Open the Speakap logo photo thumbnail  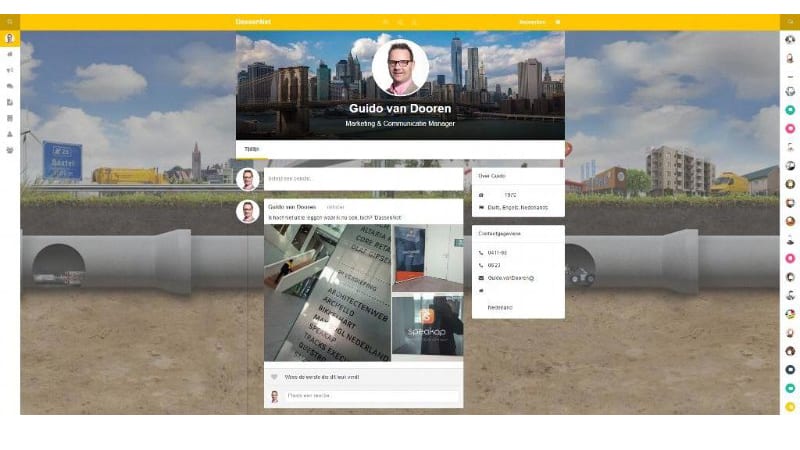(428, 326)
